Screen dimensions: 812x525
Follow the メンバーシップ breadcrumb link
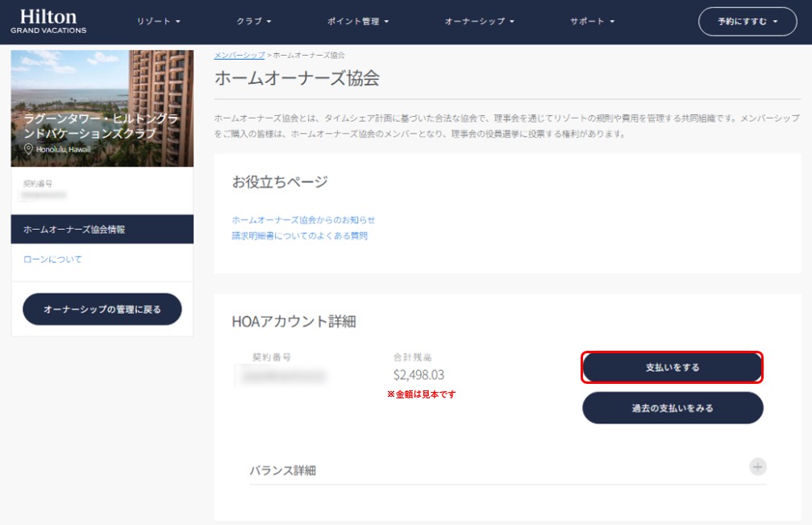coord(239,55)
